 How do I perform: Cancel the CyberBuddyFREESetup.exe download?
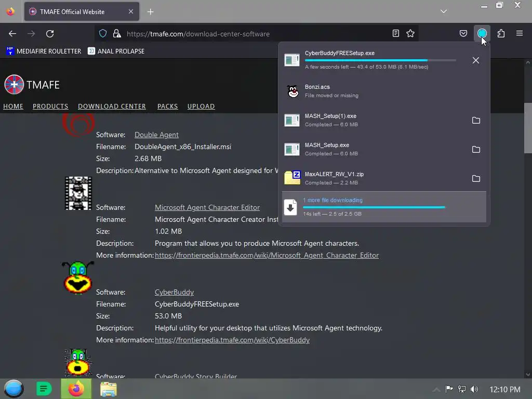click(476, 60)
